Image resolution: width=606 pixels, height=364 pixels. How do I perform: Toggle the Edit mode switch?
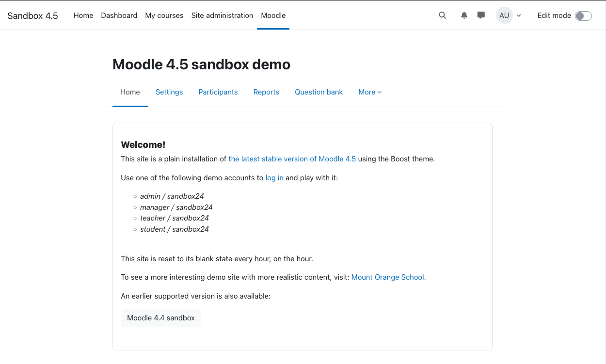click(583, 16)
